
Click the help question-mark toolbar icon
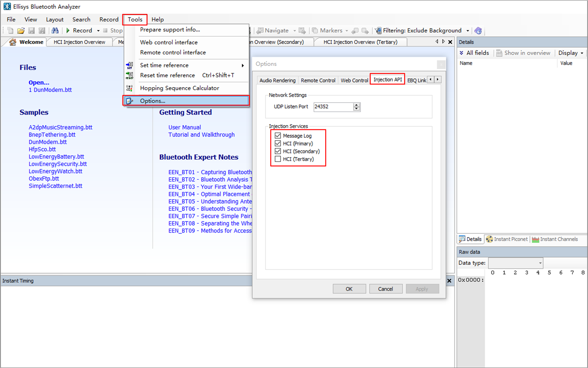tap(478, 30)
